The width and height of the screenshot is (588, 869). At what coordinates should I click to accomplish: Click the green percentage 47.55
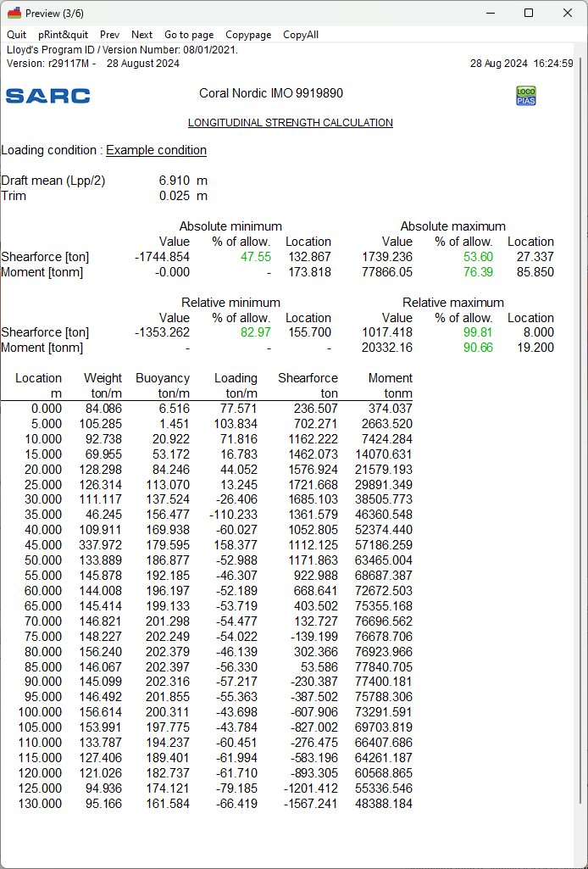click(x=256, y=257)
